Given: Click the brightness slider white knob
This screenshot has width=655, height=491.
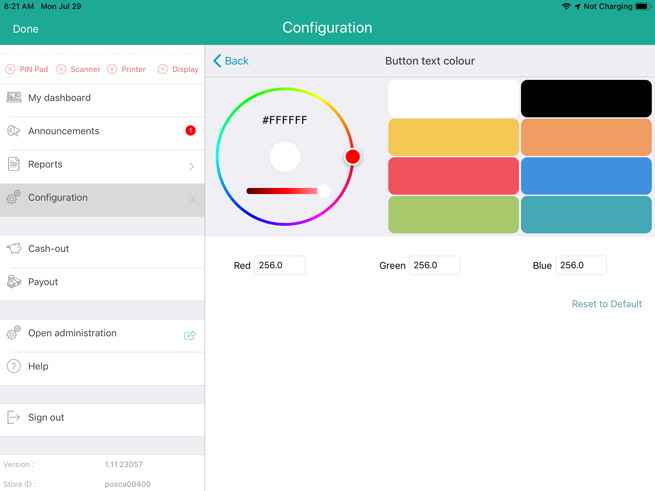Looking at the screenshot, I should click(324, 191).
